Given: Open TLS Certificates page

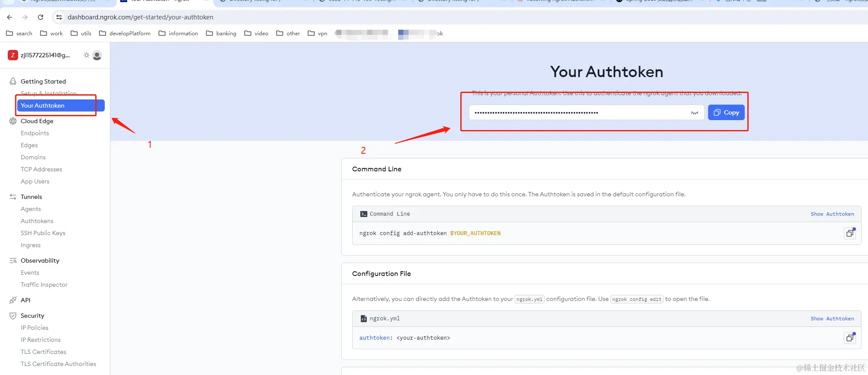Looking at the screenshot, I should (x=44, y=352).
